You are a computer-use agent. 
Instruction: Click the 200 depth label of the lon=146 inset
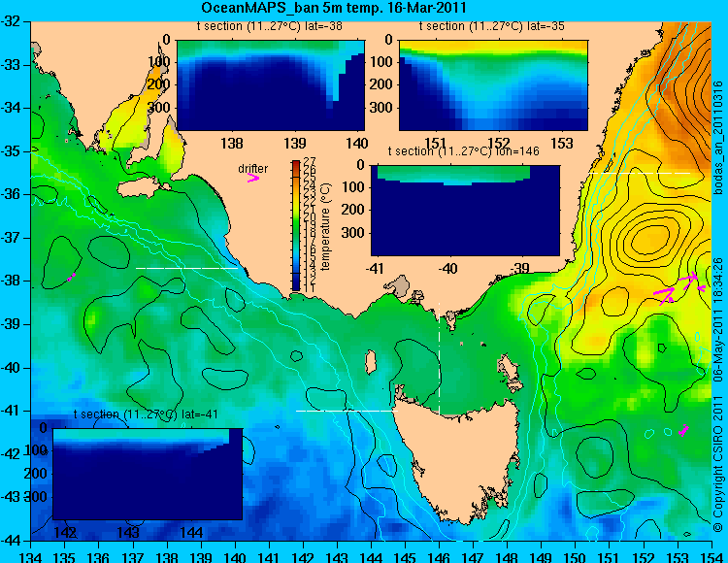(x=354, y=210)
